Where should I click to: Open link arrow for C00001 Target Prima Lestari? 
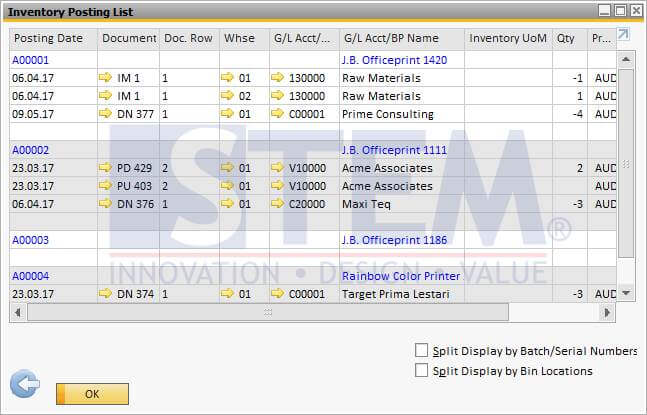click(x=277, y=294)
